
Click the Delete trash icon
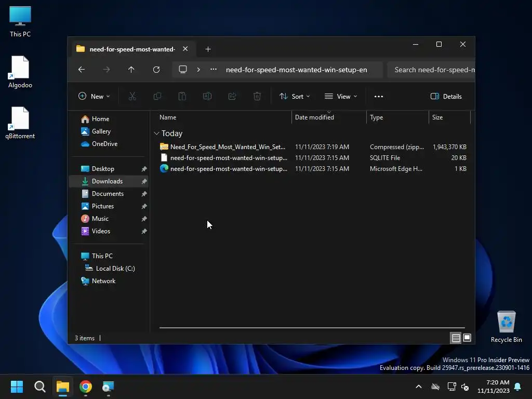click(257, 96)
